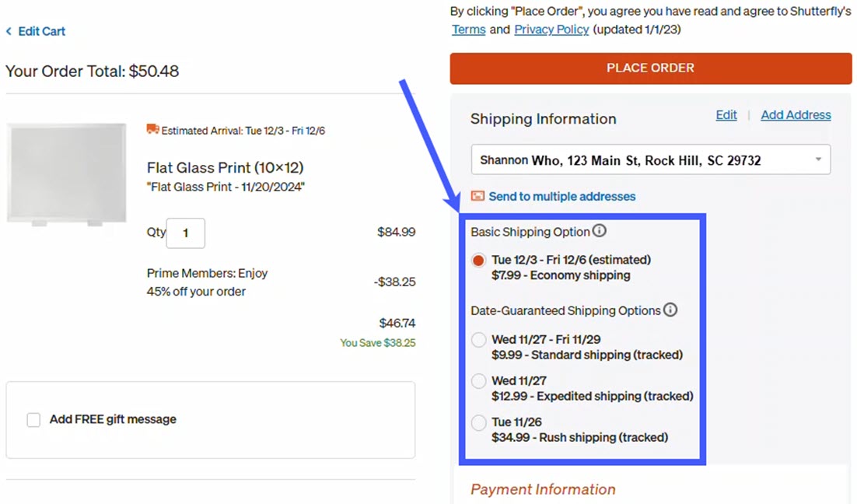
Task: Open the Date-Guaranteed Shipping Options info icon
Action: tap(670, 310)
